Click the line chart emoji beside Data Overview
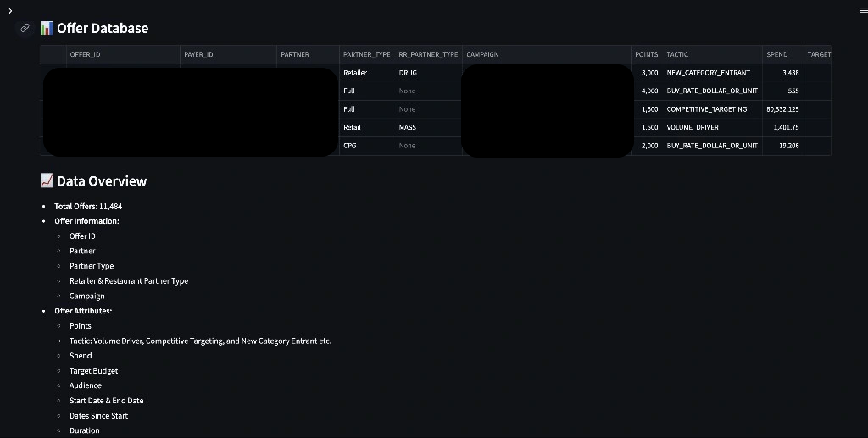 tap(47, 180)
